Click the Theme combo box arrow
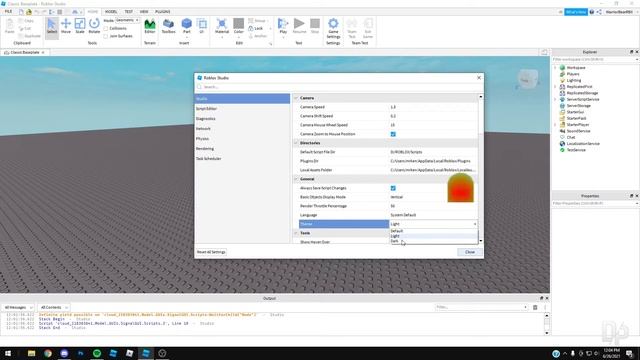Screen dimensions: 640x360 [475, 224]
